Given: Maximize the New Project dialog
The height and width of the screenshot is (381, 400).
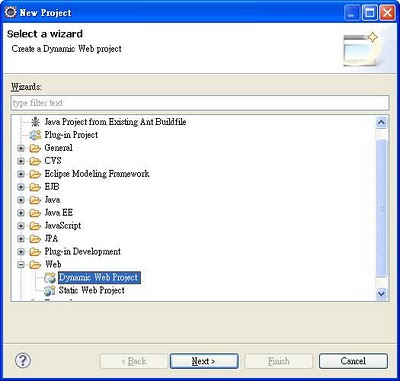Looking at the screenshot, I should pyautogui.click(x=370, y=13).
